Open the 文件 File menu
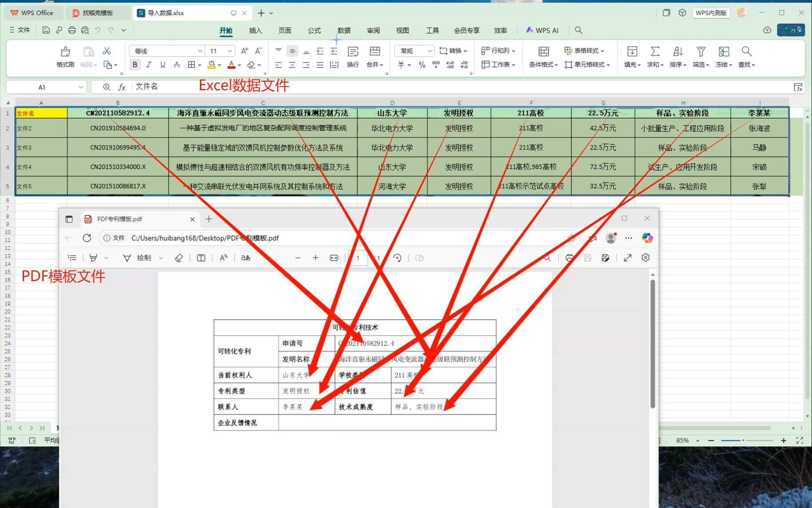This screenshot has height=508, width=812. 20,30
